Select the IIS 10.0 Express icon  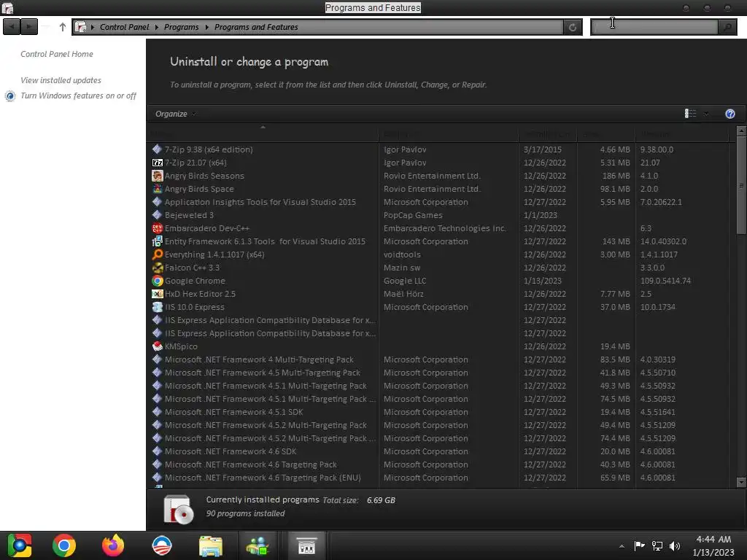click(x=158, y=307)
